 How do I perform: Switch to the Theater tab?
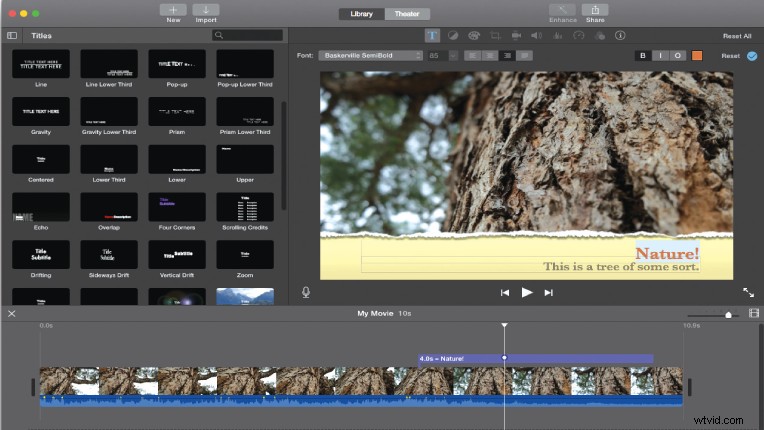[x=407, y=14]
